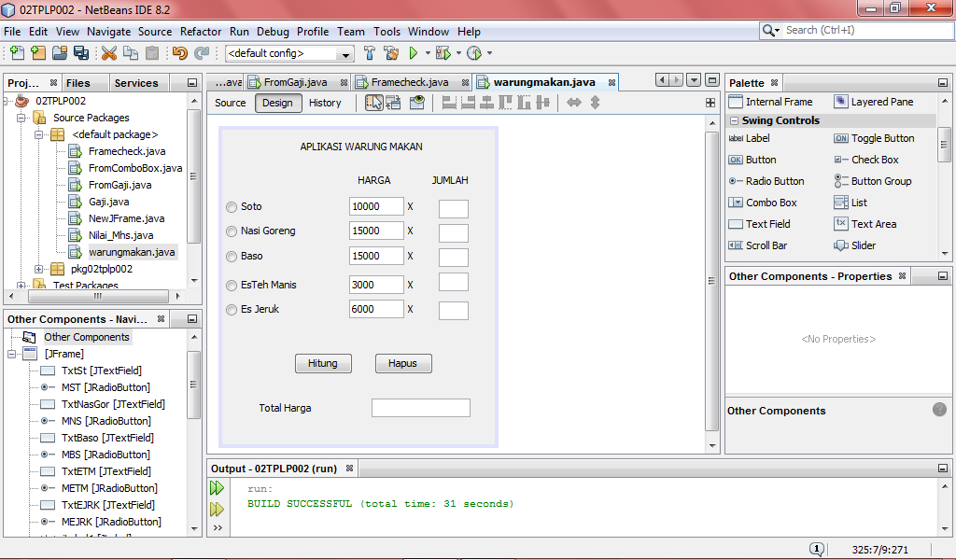Screen dimensions: 956x560
Task: Click the Total Harga text field
Action: click(x=421, y=408)
